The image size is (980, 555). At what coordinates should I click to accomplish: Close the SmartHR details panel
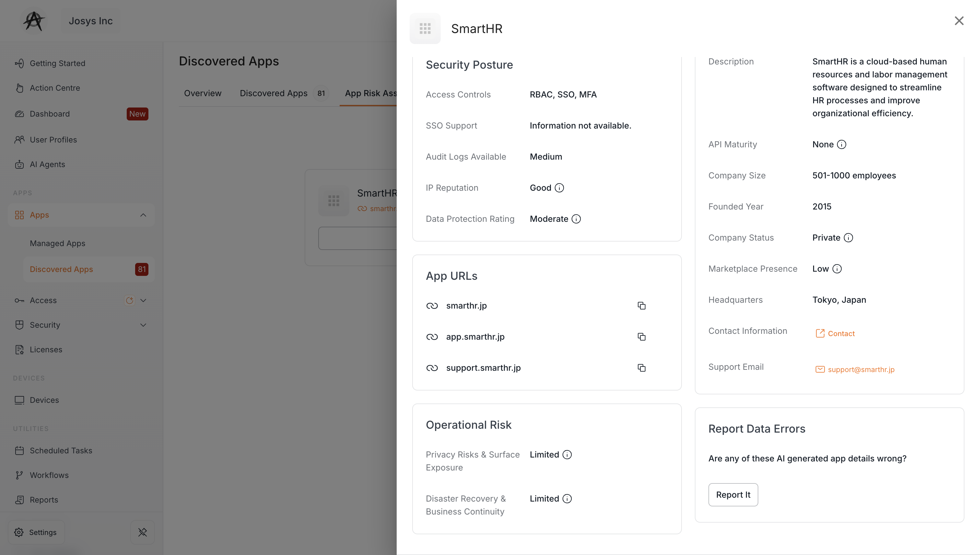(959, 21)
